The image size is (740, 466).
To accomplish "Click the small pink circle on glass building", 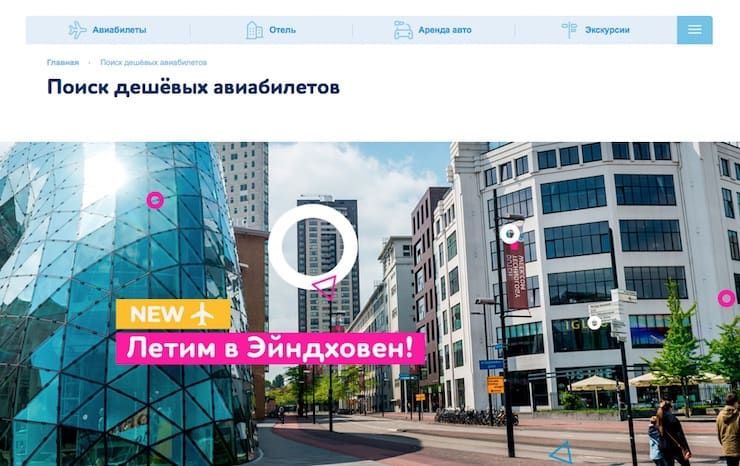I will [155, 200].
